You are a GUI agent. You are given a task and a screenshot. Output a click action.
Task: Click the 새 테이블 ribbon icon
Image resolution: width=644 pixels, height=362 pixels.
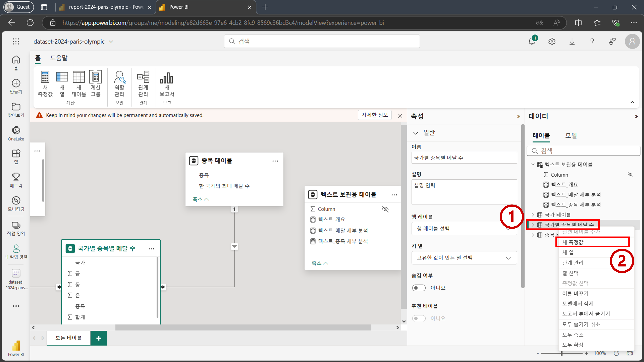[79, 83]
